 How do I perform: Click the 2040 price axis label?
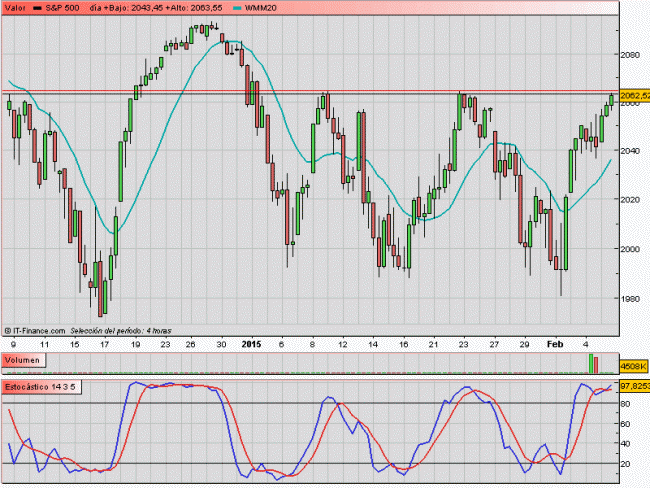tap(630, 151)
